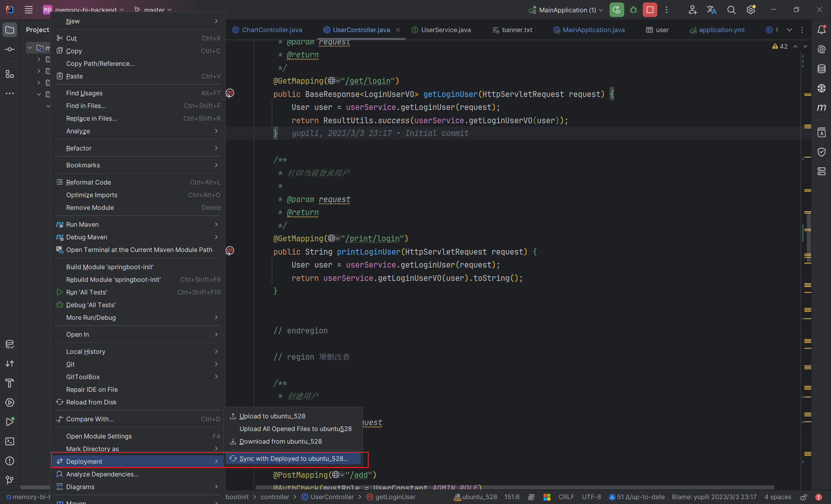The width and height of the screenshot is (831, 504).
Task: Select Run 'All Tests' menu item
Action: click(x=138, y=293)
